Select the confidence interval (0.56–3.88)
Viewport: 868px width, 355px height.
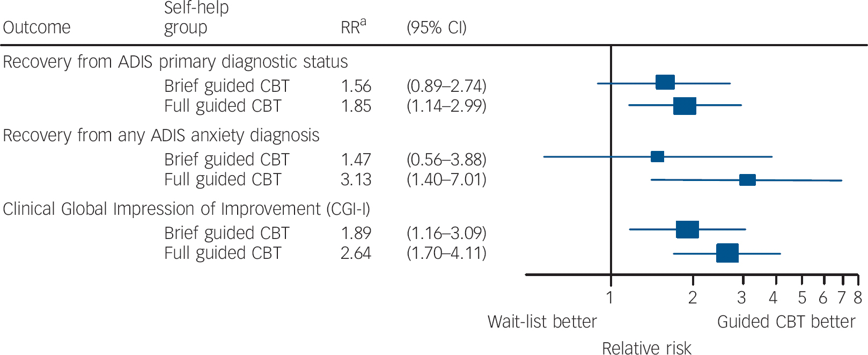pos(446,160)
